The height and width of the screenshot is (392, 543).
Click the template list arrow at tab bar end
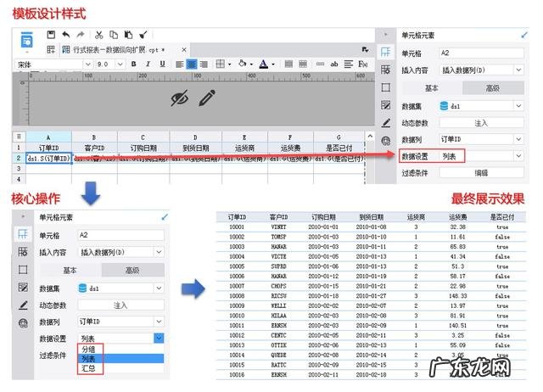(365, 49)
